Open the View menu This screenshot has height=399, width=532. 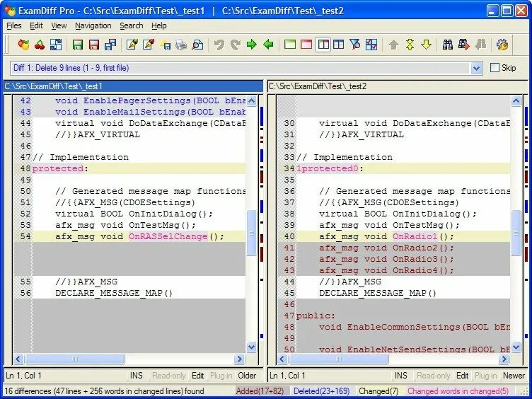pyautogui.click(x=59, y=25)
